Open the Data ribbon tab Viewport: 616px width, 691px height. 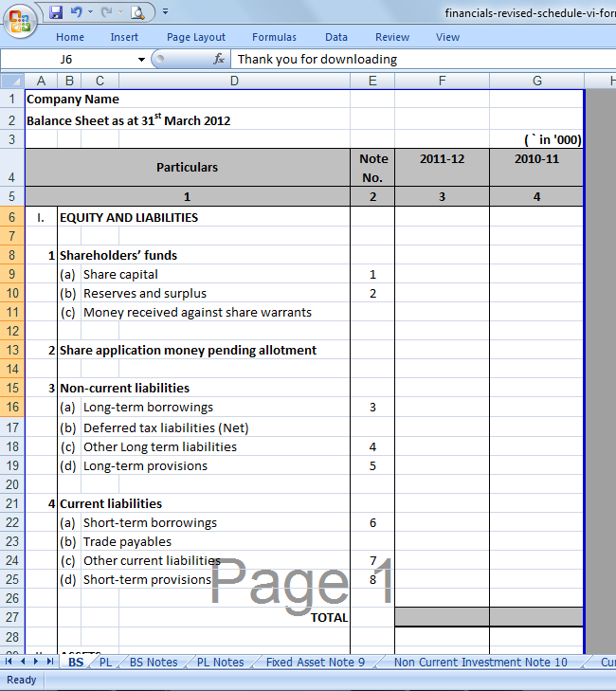tap(336, 37)
